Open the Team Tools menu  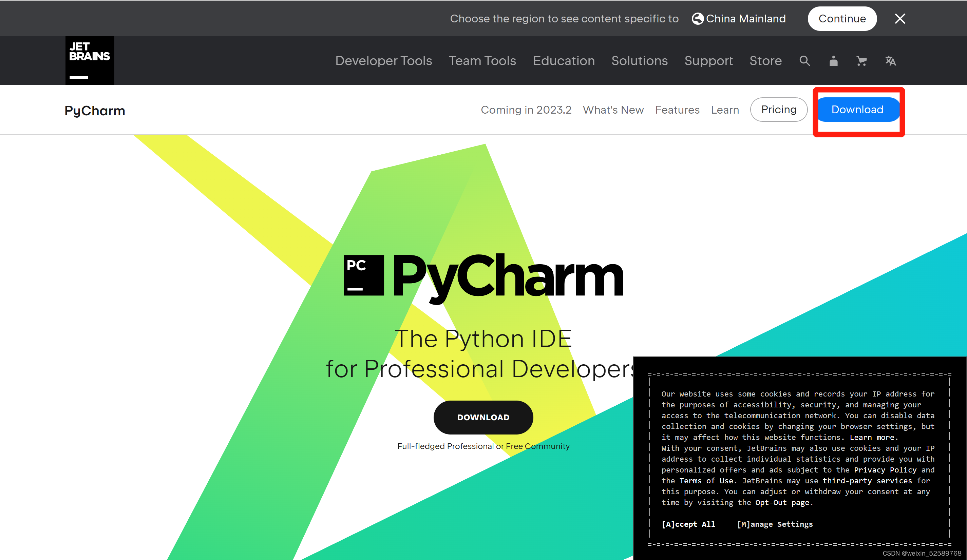(x=482, y=61)
